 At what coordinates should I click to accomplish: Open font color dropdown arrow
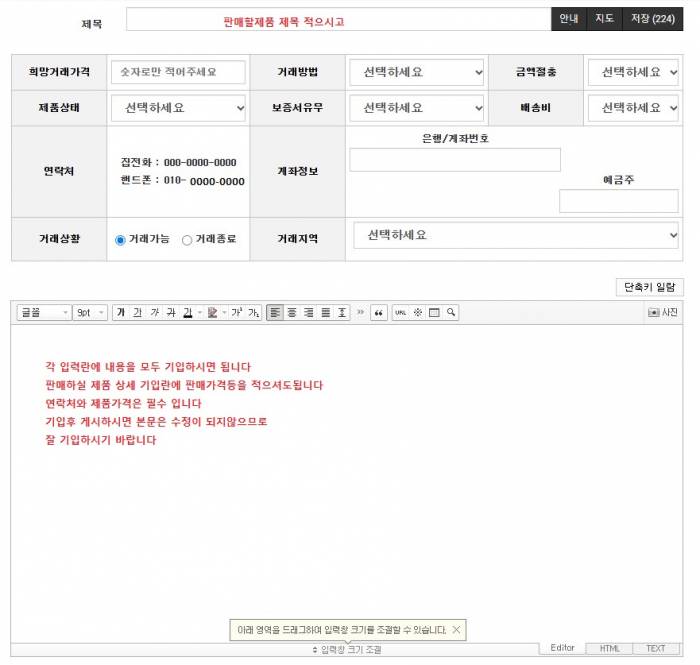point(200,312)
